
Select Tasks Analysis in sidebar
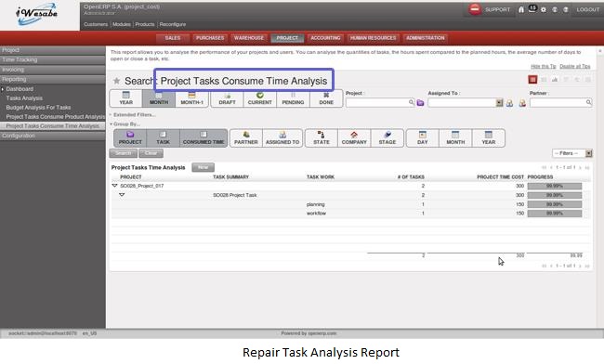(24, 98)
